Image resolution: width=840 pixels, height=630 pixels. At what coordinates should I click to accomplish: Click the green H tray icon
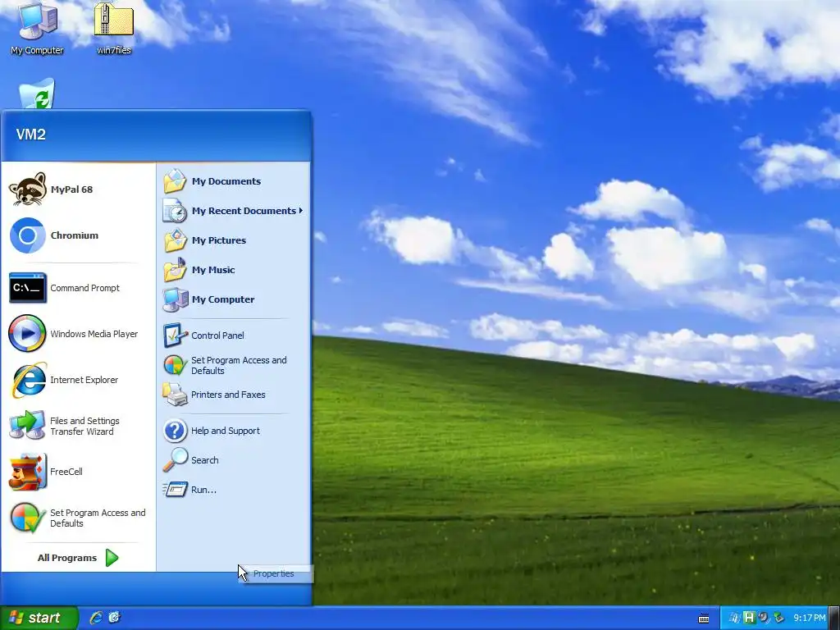[749, 618]
